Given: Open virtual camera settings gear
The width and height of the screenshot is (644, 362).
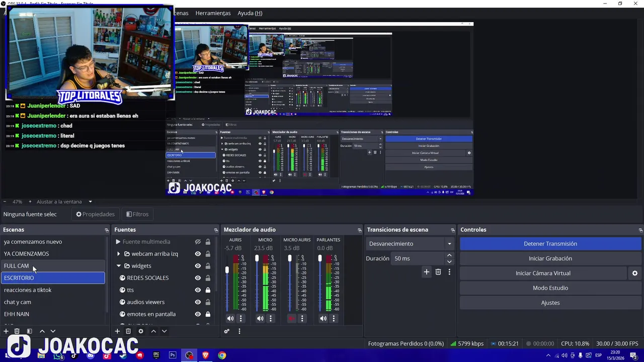Looking at the screenshot, I should tap(635, 273).
